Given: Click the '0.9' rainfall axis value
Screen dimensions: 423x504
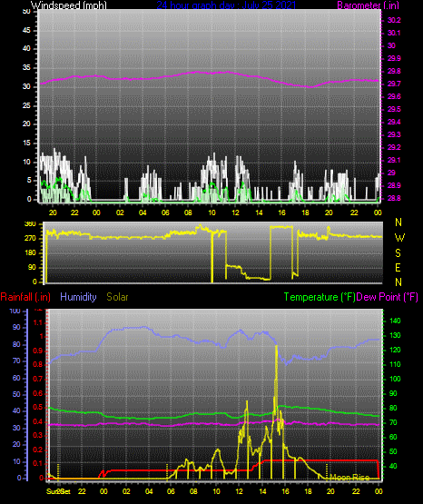Looking at the screenshot, I should pyautogui.click(x=38, y=351).
